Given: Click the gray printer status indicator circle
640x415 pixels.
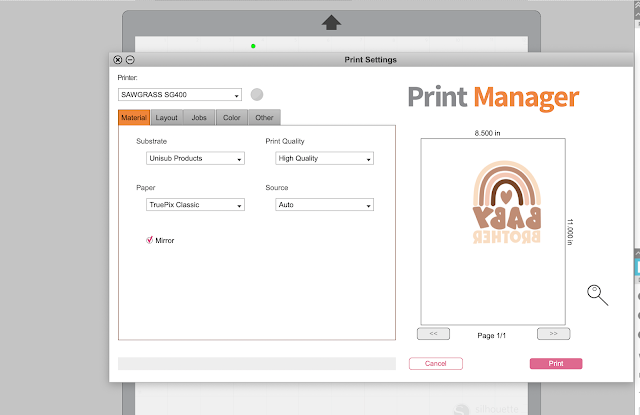Looking at the screenshot, I should tap(257, 95).
